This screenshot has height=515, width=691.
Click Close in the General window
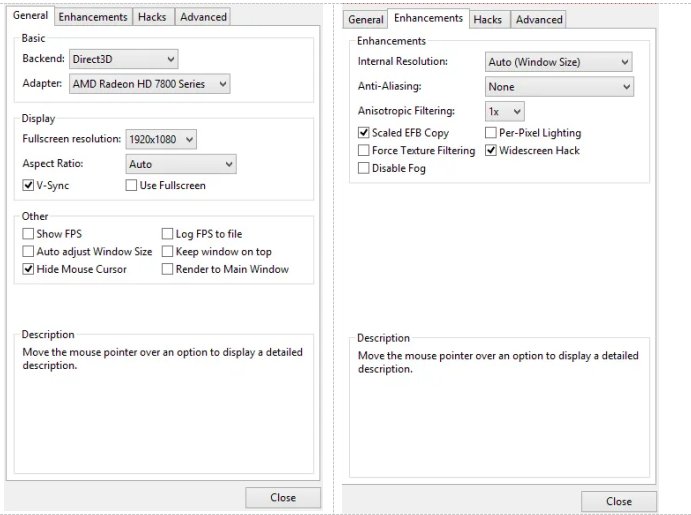tap(283, 497)
